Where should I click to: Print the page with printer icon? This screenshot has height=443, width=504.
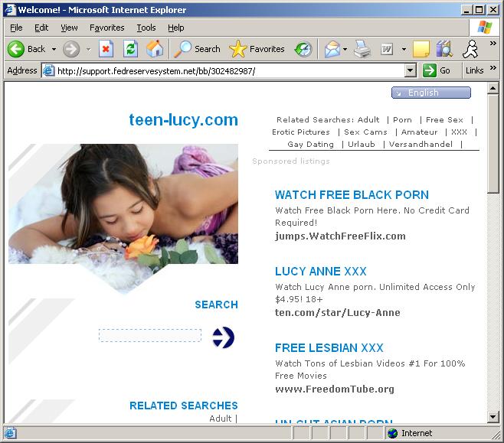[x=362, y=49]
